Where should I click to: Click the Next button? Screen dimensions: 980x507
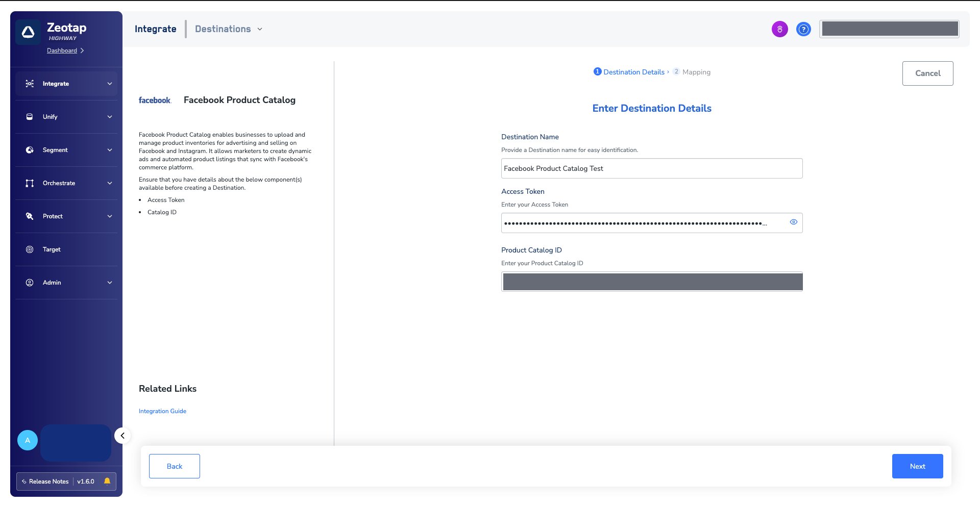tap(917, 466)
